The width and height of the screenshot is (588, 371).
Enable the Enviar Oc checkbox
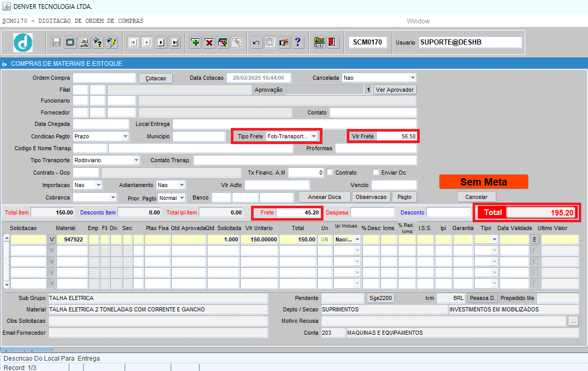375,172
